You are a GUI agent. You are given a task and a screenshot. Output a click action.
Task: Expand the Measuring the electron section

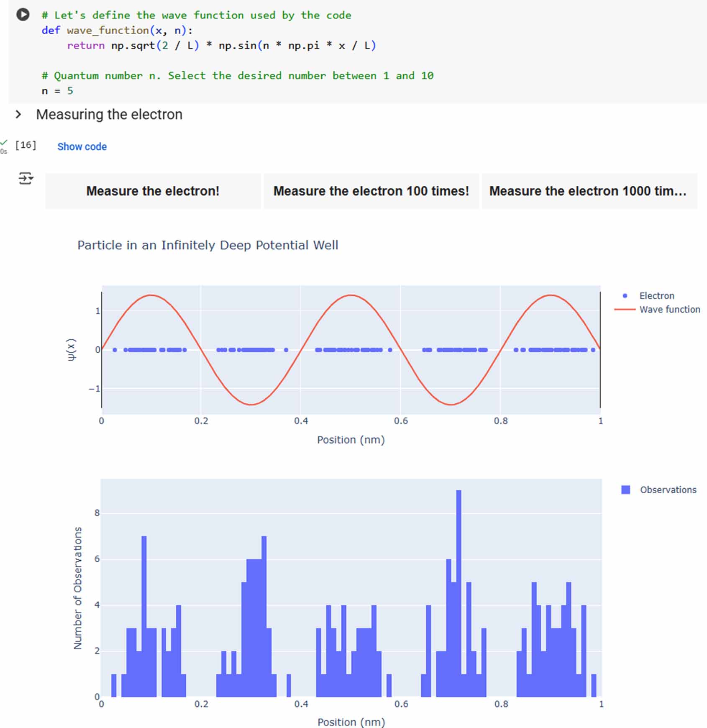[18, 114]
